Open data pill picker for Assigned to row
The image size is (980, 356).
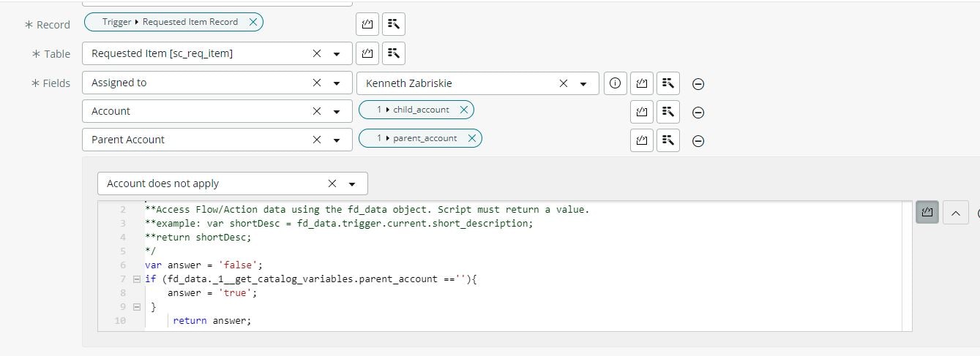point(668,83)
